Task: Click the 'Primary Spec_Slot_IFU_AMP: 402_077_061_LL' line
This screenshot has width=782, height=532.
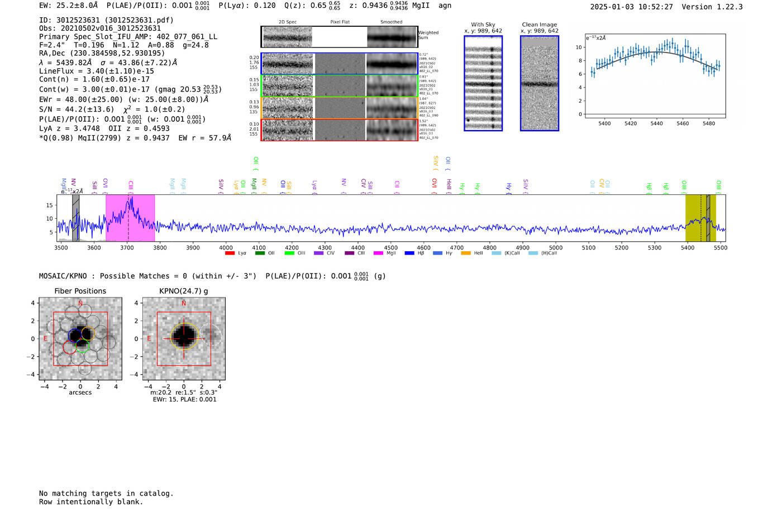Action: click(128, 37)
